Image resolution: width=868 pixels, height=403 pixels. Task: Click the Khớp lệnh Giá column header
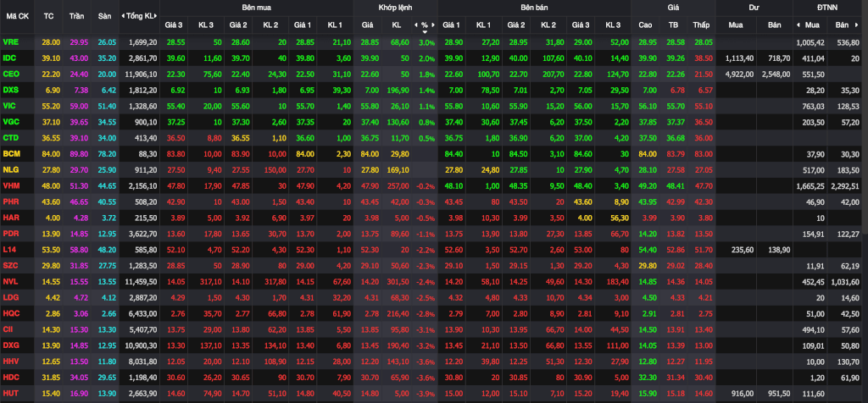tap(368, 25)
